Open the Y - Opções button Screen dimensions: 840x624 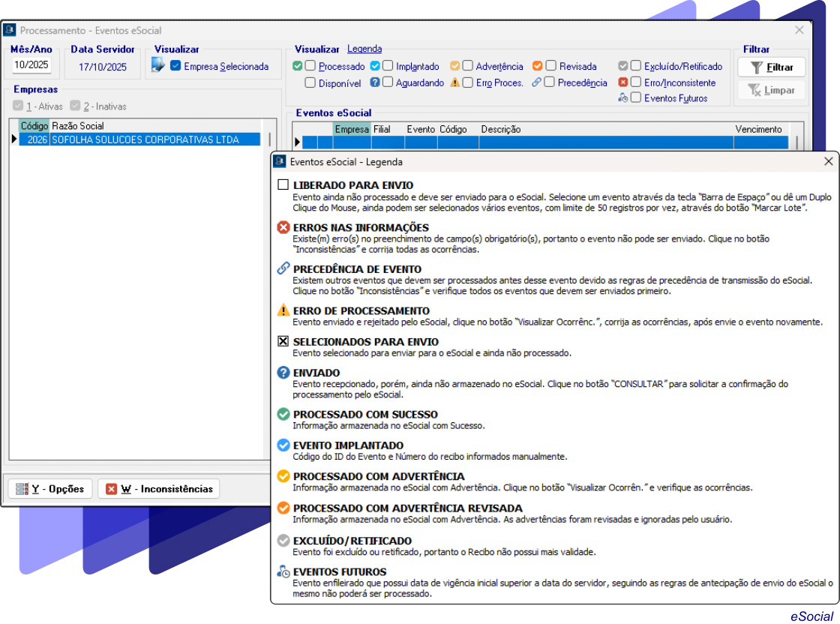pos(49,489)
